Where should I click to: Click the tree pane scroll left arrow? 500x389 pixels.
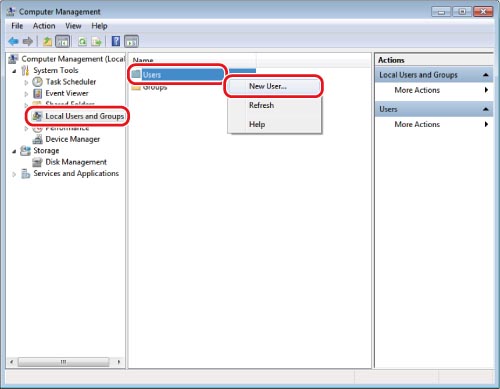[12, 362]
